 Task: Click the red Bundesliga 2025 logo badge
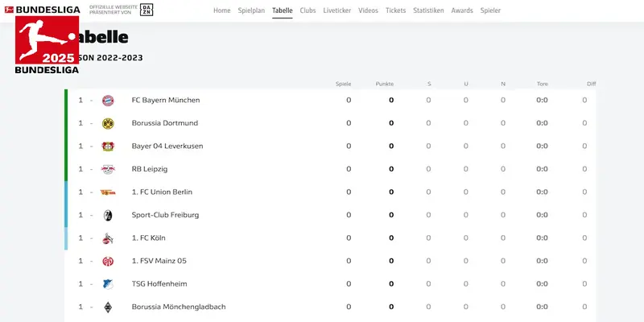pos(47,44)
